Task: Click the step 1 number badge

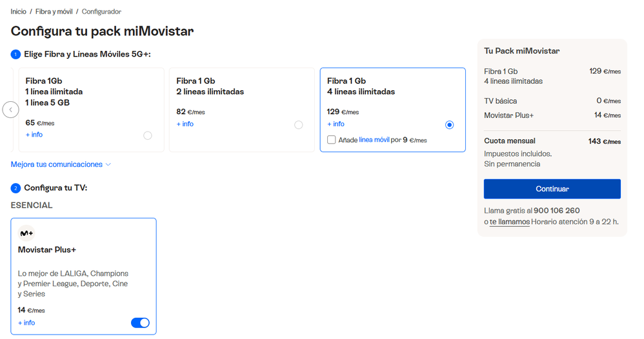Action: coord(16,55)
